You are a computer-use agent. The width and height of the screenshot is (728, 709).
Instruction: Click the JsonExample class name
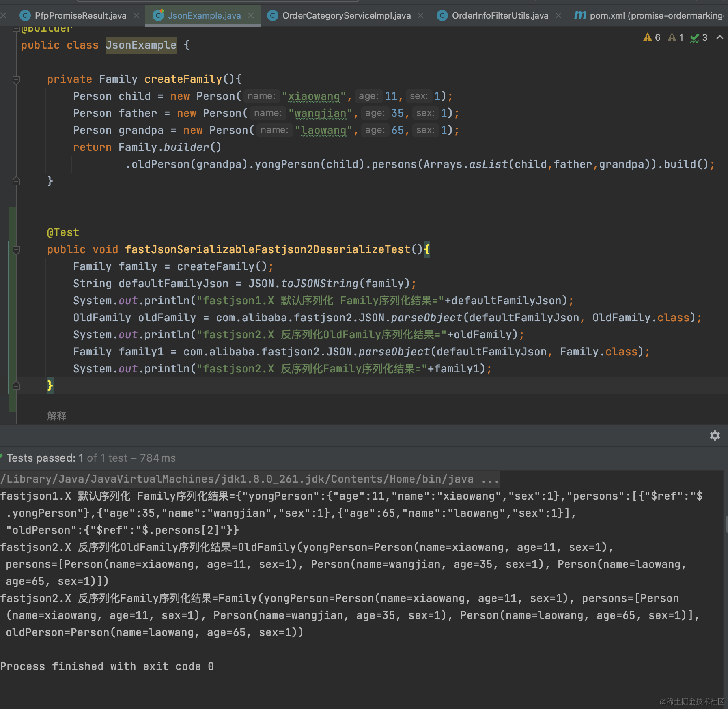click(x=141, y=45)
